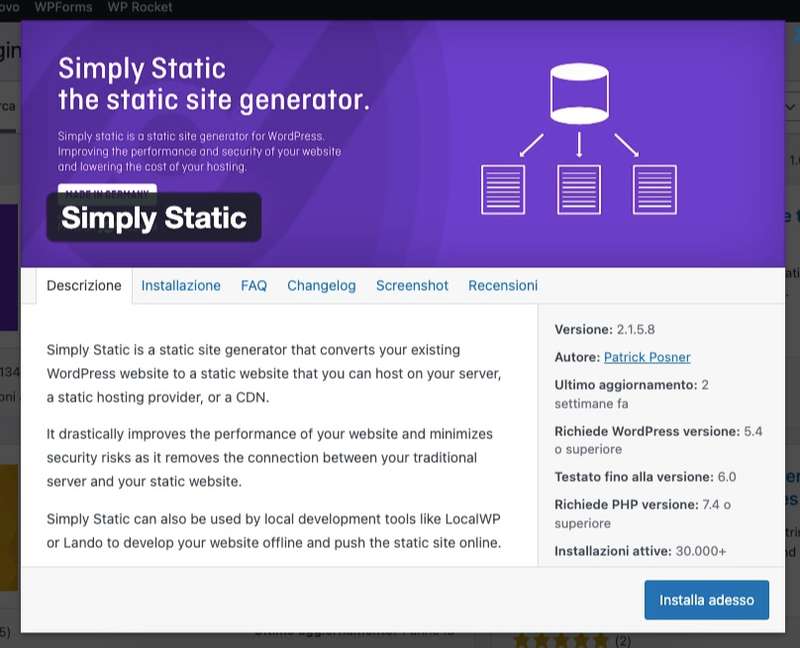Click the middle document icon in banner

[x=579, y=189]
